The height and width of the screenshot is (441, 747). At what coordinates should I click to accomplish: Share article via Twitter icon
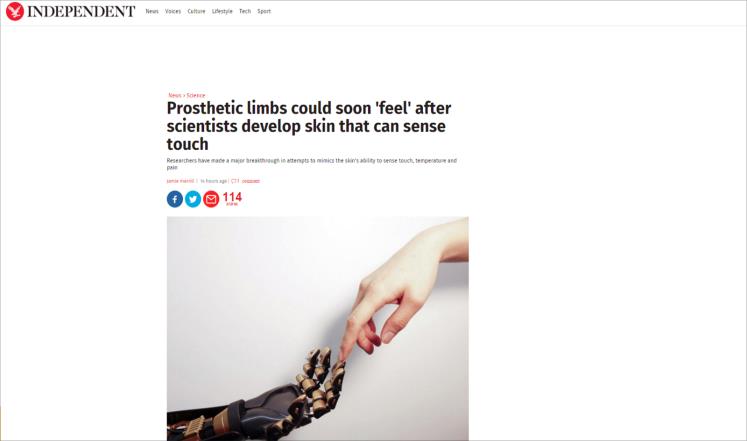(x=193, y=199)
